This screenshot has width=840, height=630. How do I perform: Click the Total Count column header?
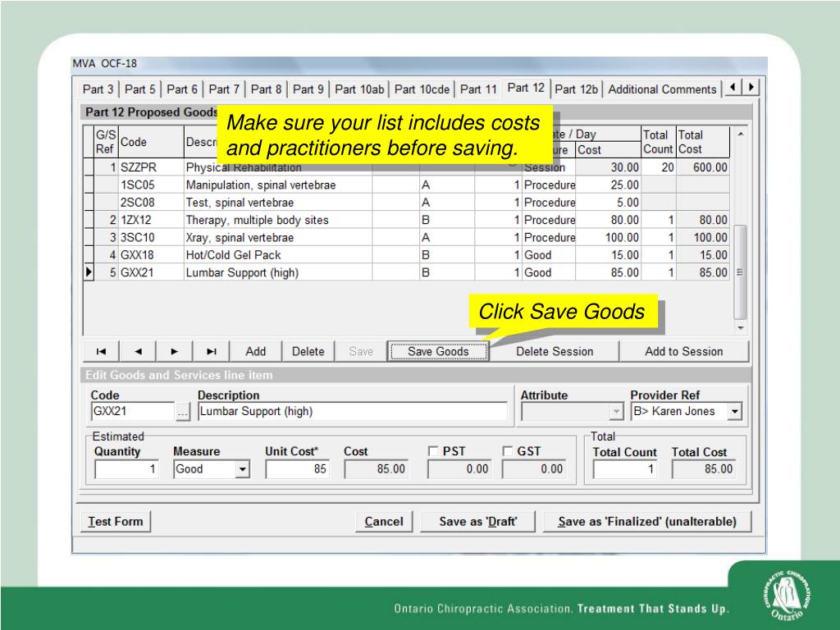point(659,142)
